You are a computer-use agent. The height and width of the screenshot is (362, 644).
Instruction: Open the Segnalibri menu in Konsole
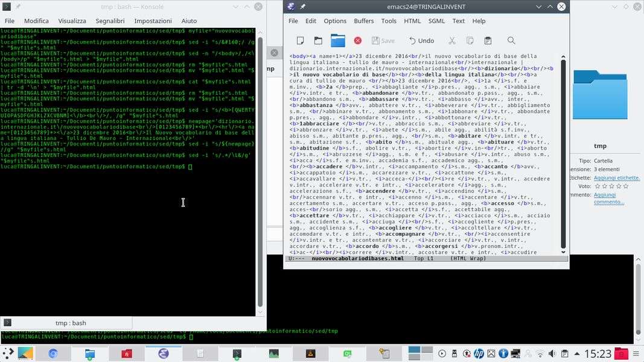[x=109, y=21]
